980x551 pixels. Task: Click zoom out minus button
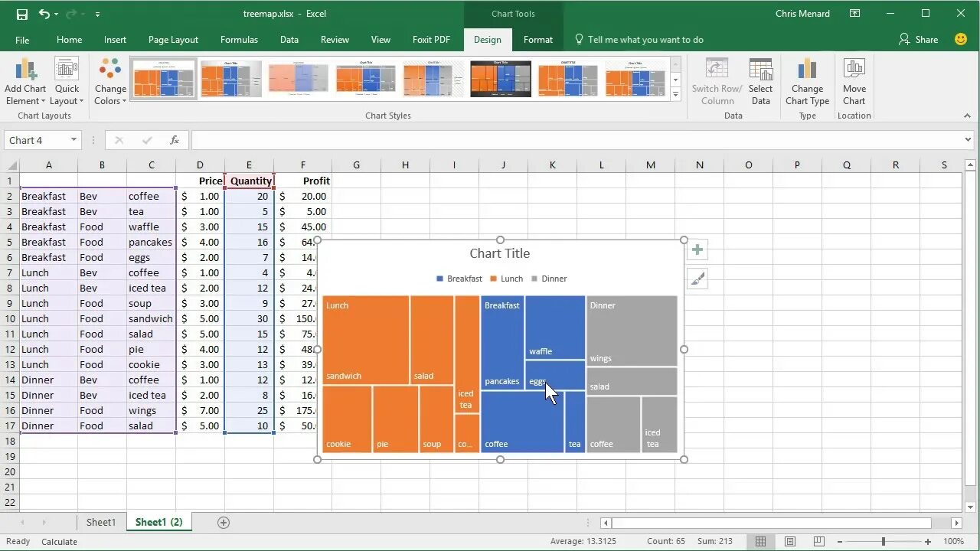click(838, 541)
